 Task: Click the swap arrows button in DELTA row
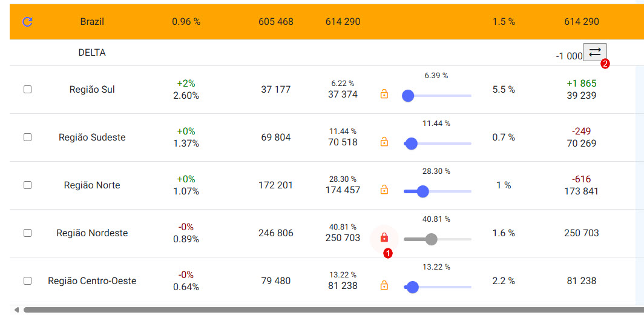click(x=594, y=52)
